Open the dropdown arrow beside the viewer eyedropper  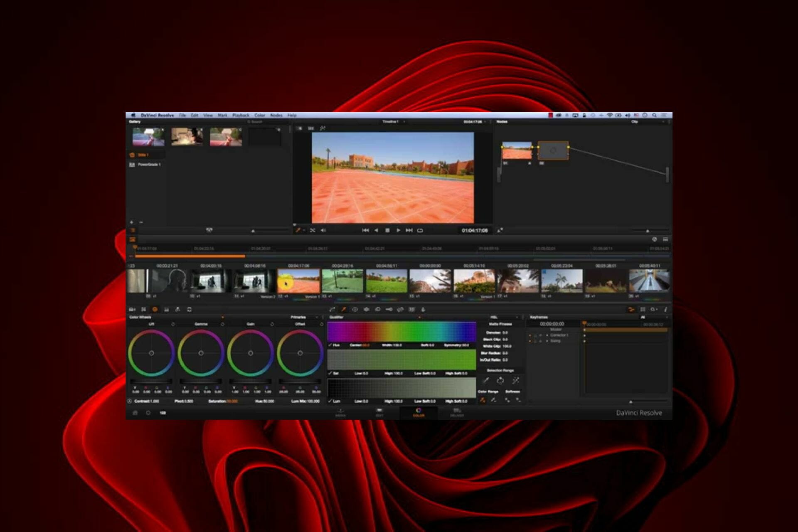[x=304, y=230]
